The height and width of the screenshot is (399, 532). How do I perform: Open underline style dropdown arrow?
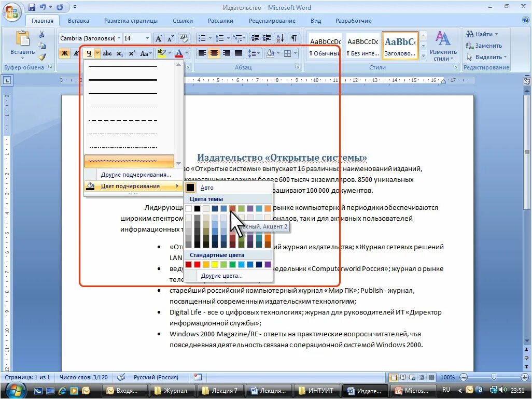(x=97, y=53)
